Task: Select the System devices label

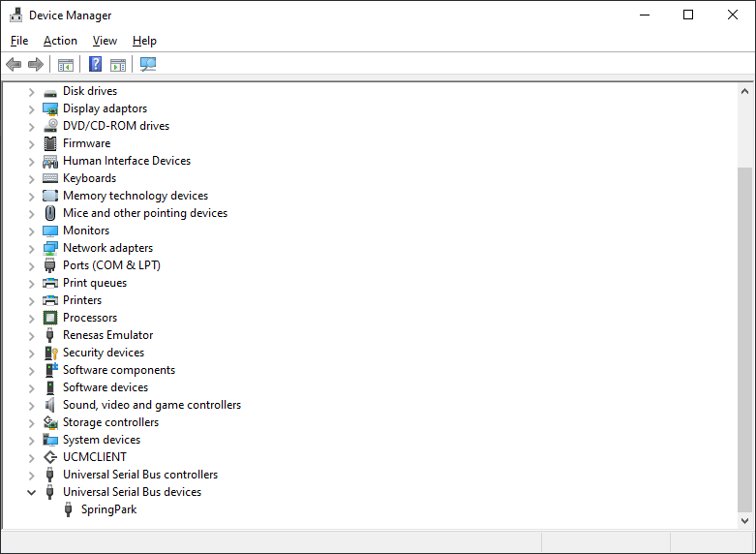Action: point(102,440)
